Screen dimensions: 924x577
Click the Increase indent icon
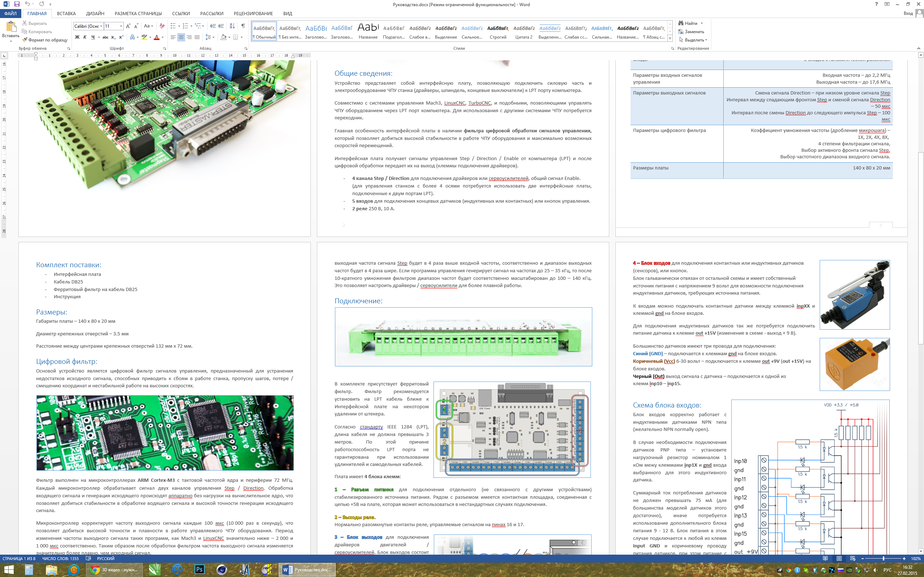point(221,26)
